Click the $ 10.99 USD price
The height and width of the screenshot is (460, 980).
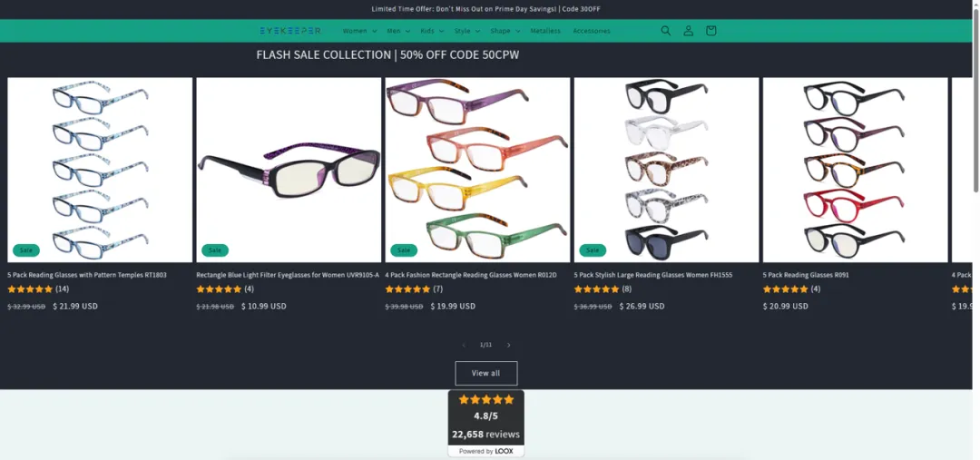(264, 307)
